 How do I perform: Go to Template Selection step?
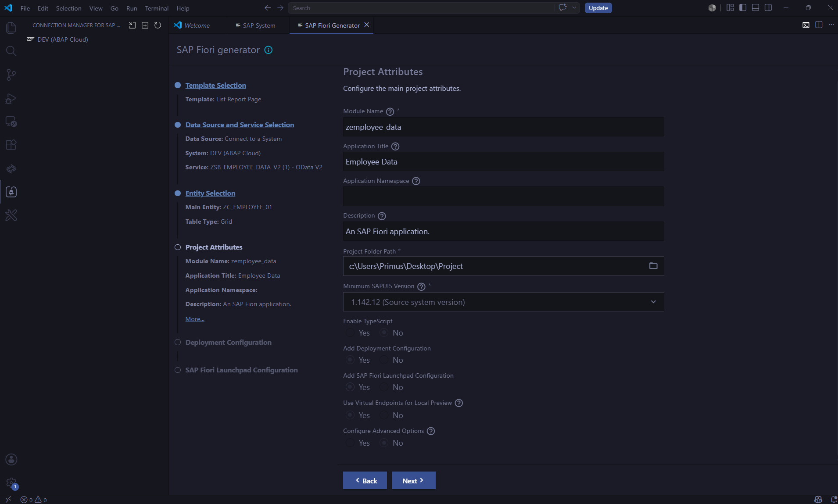[x=215, y=86]
